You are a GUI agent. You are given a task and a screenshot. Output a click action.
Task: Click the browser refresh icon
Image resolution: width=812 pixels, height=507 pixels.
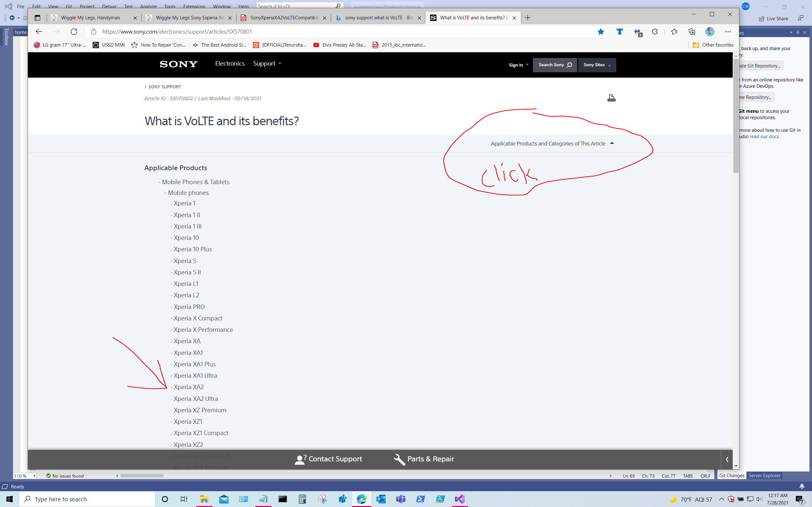pos(74,32)
